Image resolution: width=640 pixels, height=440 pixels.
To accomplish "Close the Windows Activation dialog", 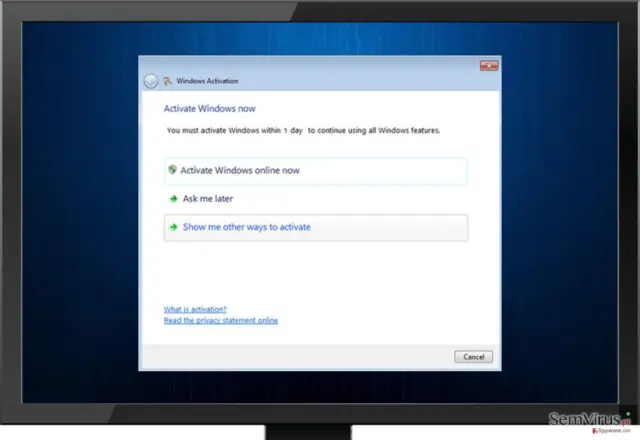I will [x=489, y=65].
